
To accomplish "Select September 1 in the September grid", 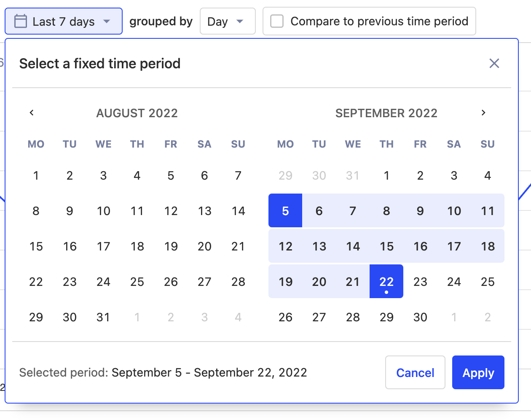I will pyautogui.click(x=386, y=175).
